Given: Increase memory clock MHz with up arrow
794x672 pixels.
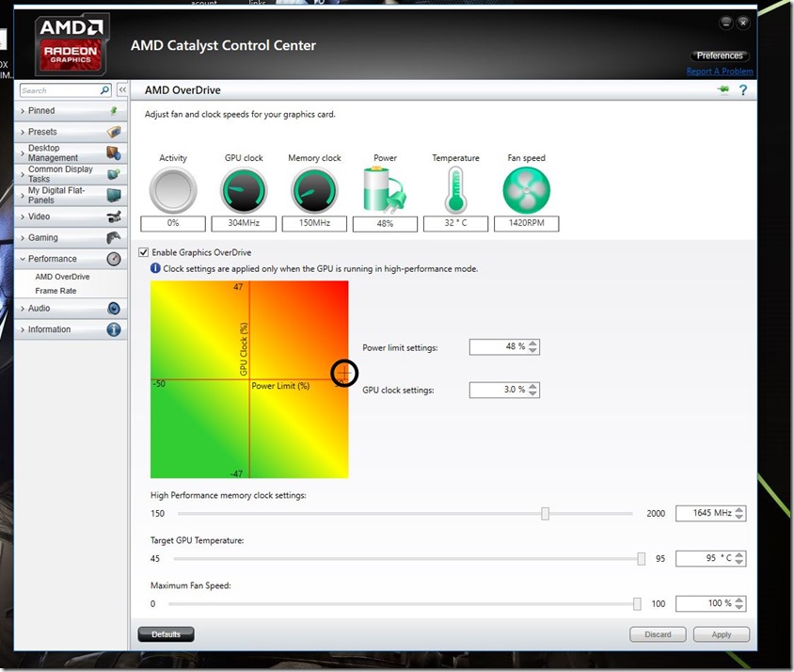Looking at the screenshot, I should 739,510.
